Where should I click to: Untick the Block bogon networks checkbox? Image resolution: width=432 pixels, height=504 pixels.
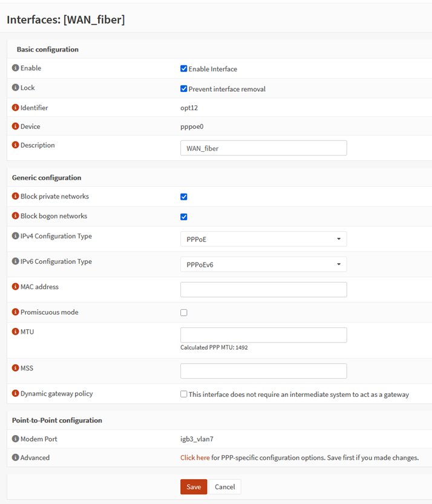[x=184, y=217]
